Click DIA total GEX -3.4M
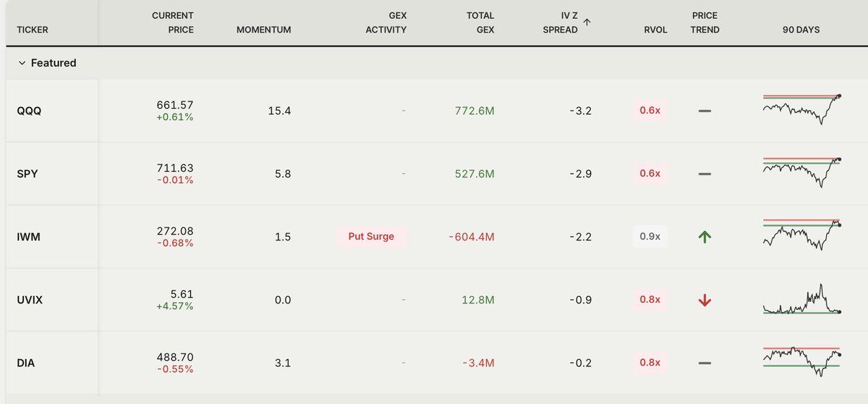 point(477,363)
